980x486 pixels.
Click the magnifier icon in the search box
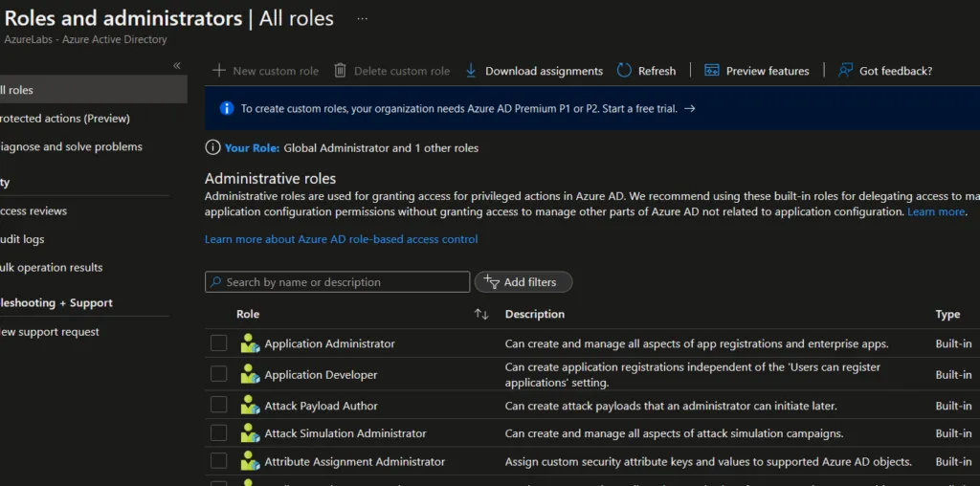pyautogui.click(x=215, y=281)
